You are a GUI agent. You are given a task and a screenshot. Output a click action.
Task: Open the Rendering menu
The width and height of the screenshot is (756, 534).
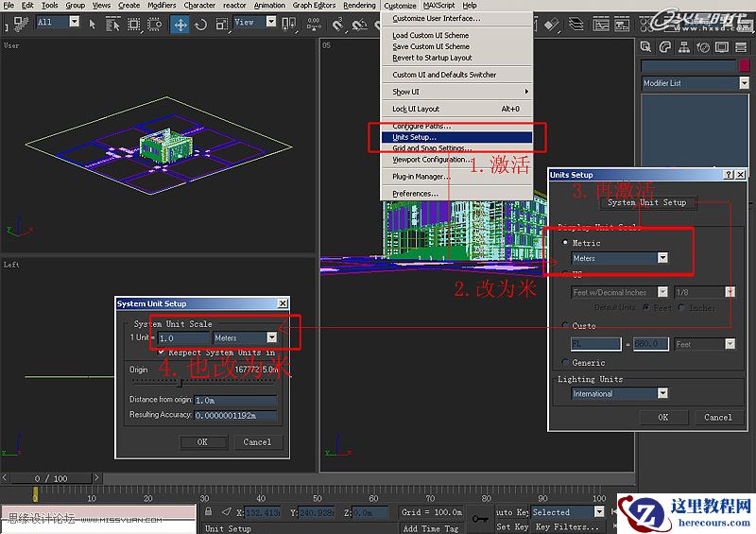point(359,6)
